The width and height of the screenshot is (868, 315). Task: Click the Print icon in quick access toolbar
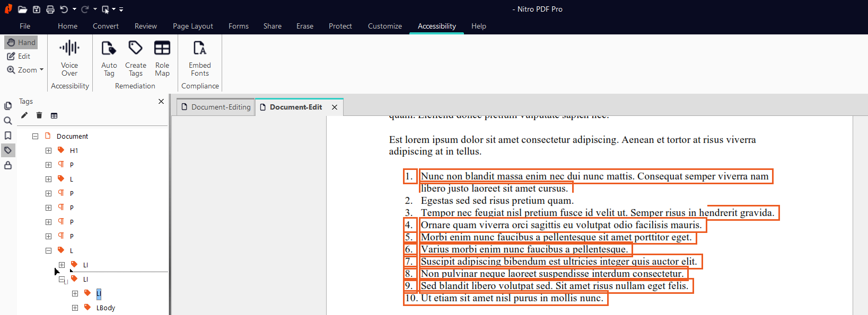[50, 9]
